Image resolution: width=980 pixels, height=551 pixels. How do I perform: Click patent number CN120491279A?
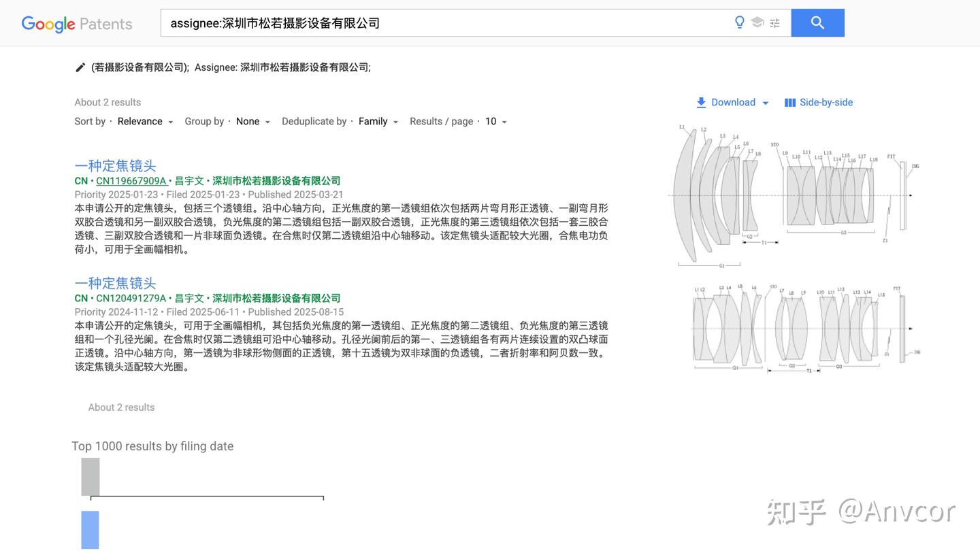pyautogui.click(x=131, y=299)
